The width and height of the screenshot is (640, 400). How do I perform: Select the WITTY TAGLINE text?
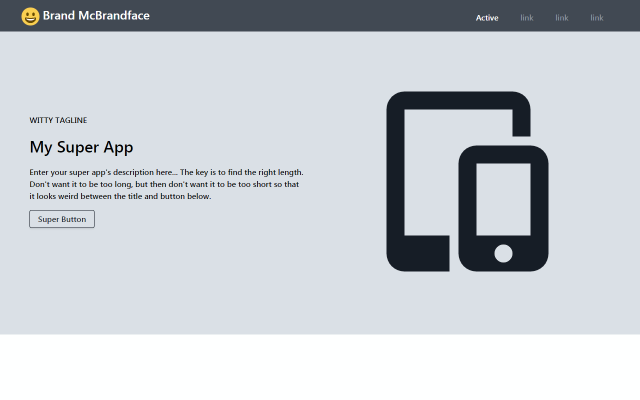point(58,120)
